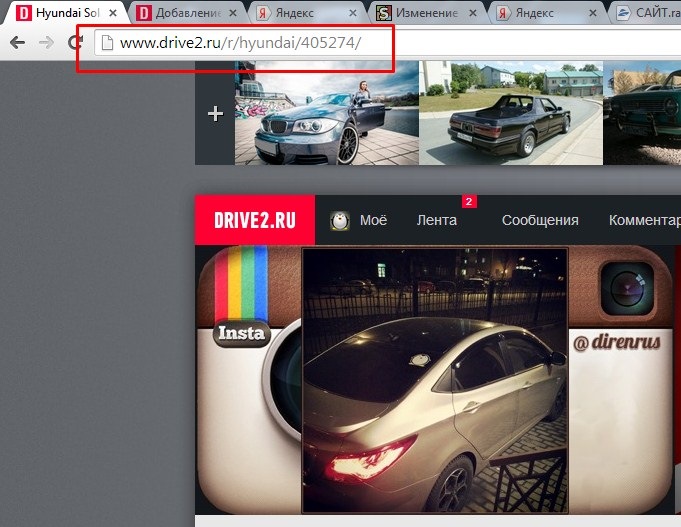Reload the page with the refresh icon
This screenshot has height=527, width=681.
pos(76,42)
